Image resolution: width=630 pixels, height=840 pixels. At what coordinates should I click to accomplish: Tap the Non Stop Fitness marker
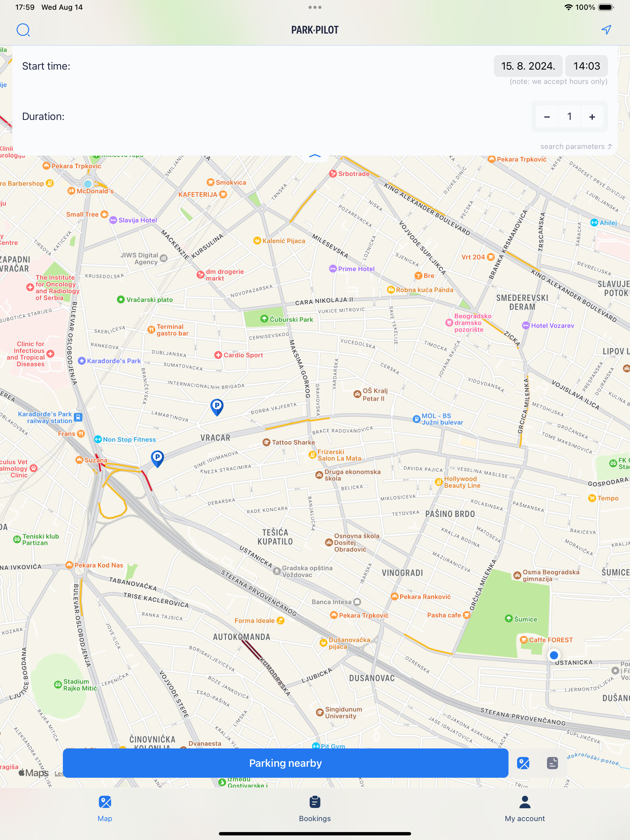[x=98, y=439]
